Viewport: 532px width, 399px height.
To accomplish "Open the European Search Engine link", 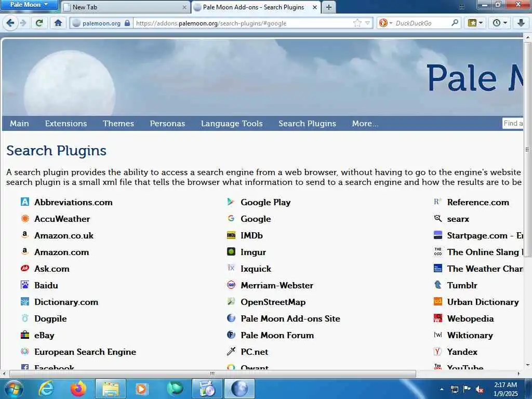I will (85, 352).
